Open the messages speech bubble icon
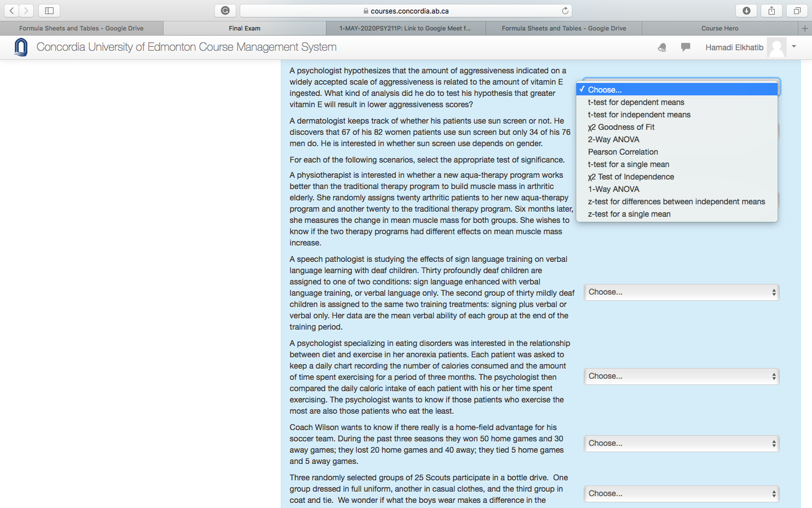 (x=686, y=47)
